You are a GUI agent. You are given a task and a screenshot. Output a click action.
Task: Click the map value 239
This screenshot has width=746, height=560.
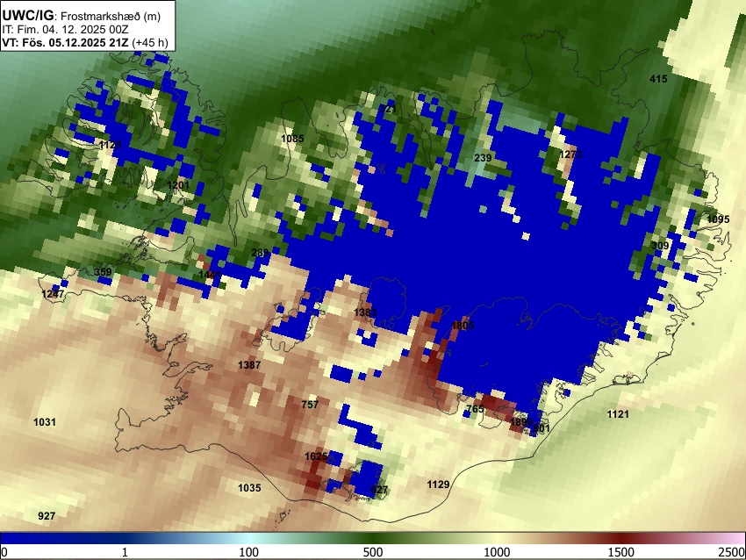click(x=483, y=158)
